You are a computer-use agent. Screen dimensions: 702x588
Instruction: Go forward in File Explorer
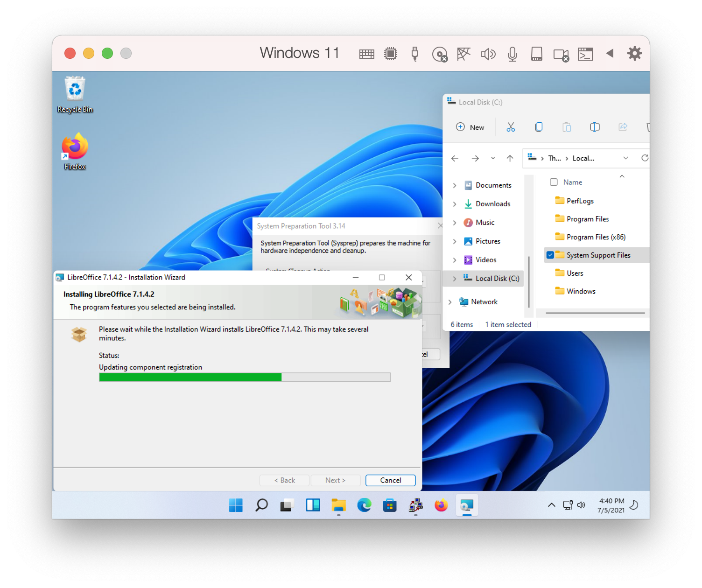(475, 159)
